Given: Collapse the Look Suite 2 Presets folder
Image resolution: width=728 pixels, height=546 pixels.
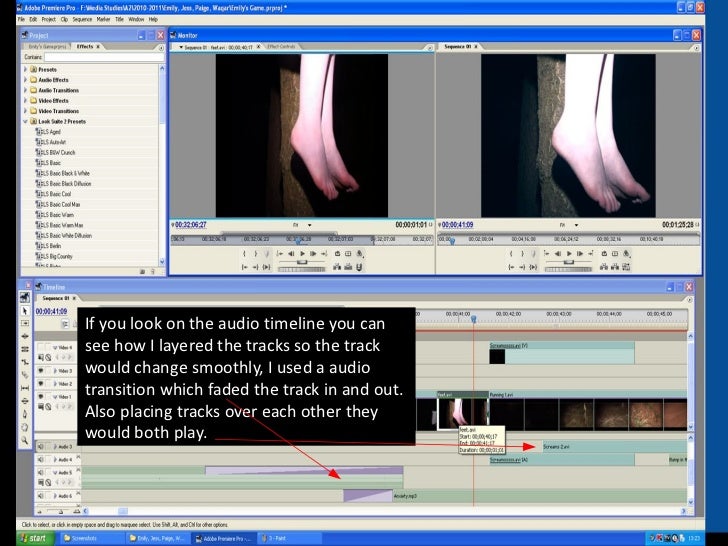Looking at the screenshot, I should coord(25,121).
